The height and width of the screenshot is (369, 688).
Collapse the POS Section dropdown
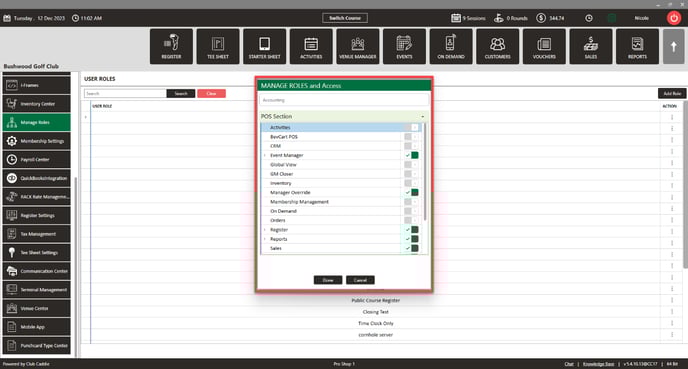coord(423,117)
